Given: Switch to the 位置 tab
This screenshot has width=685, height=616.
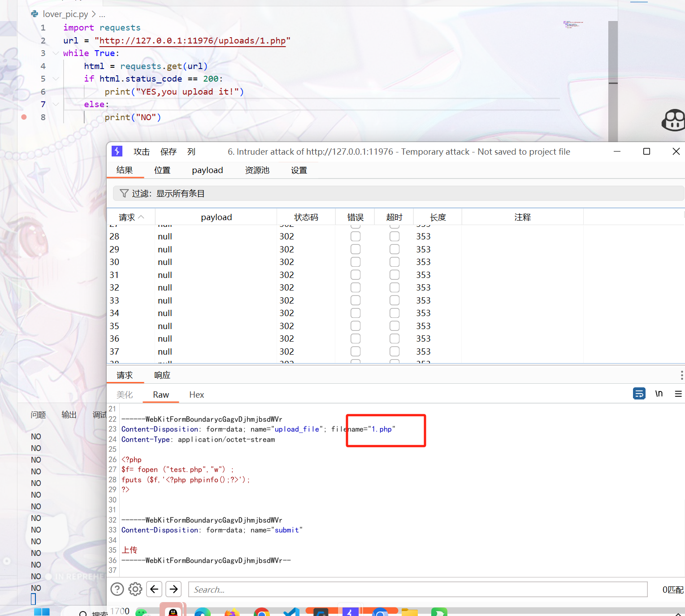Looking at the screenshot, I should 162,170.
